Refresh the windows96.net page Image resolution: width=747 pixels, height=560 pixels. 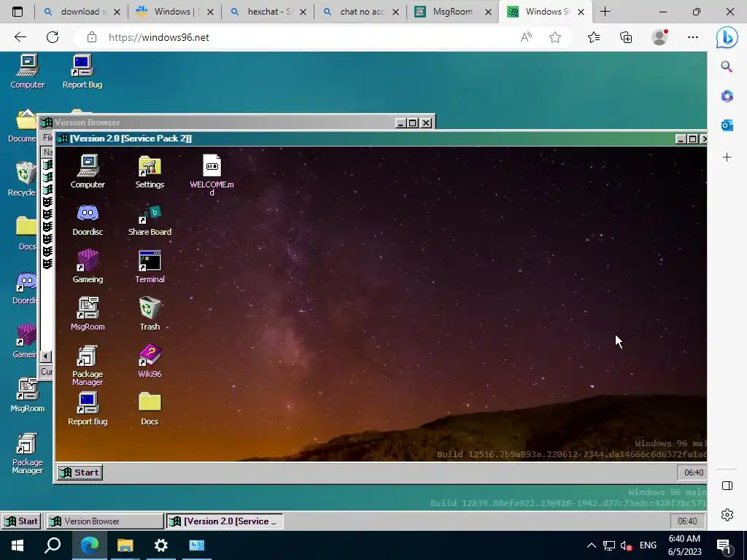(53, 37)
